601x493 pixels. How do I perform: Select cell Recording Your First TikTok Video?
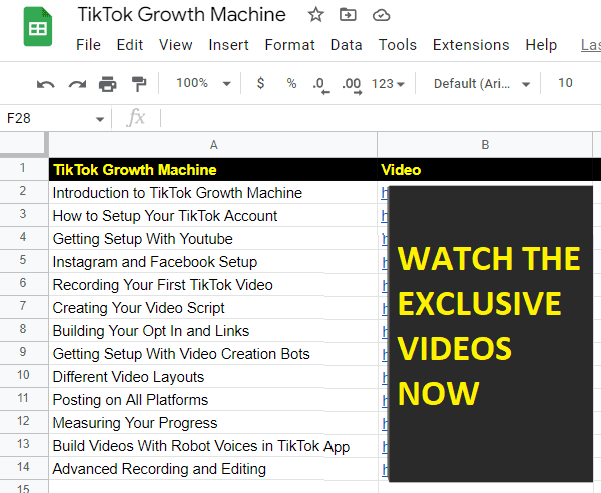[213, 284]
